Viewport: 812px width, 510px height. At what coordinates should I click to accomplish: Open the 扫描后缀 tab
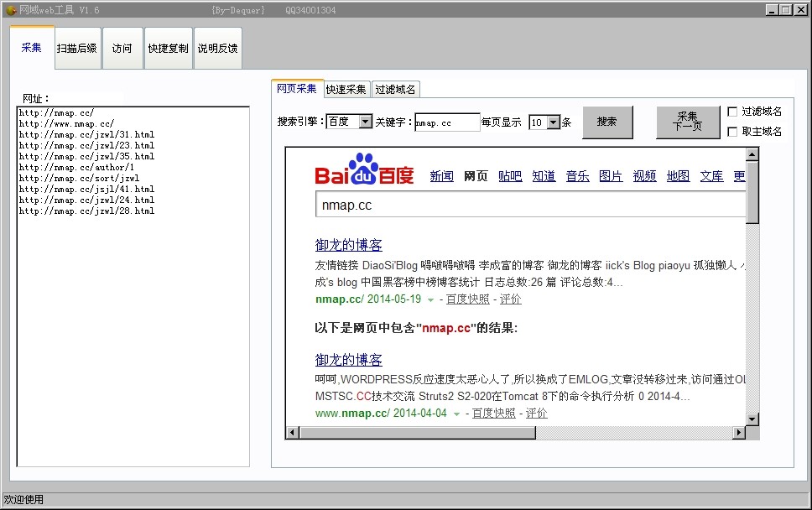pyautogui.click(x=77, y=48)
